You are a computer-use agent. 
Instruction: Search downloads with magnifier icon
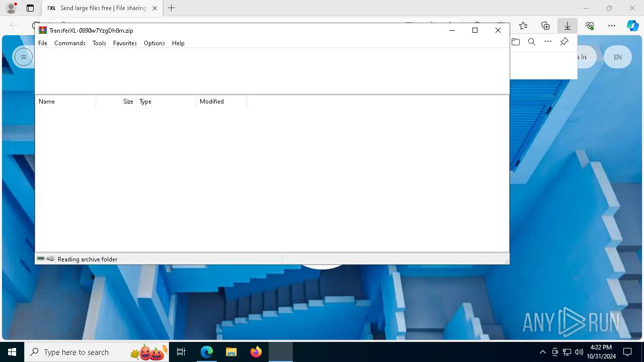[x=532, y=42]
